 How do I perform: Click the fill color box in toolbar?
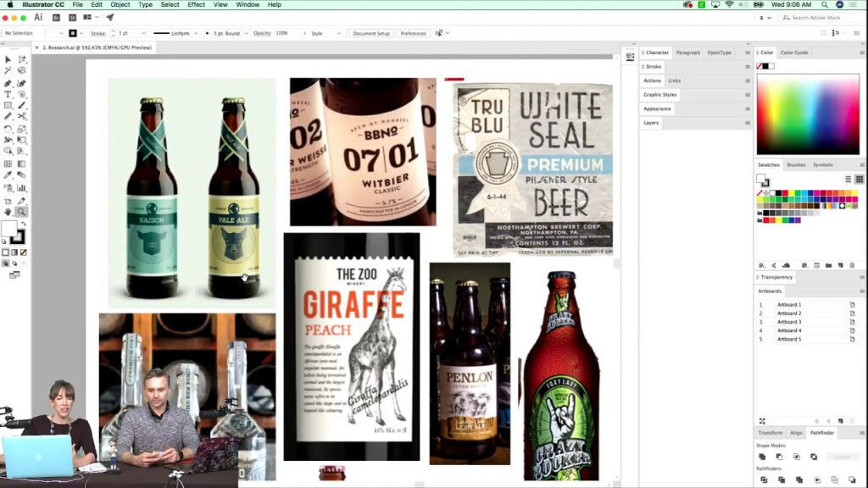click(8, 228)
